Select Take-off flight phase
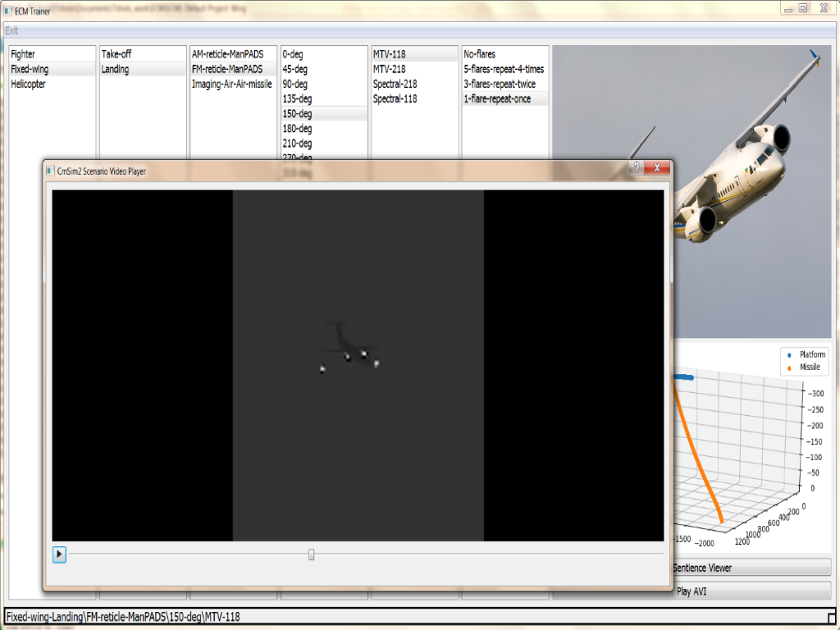This screenshot has width=840, height=630. [x=116, y=55]
